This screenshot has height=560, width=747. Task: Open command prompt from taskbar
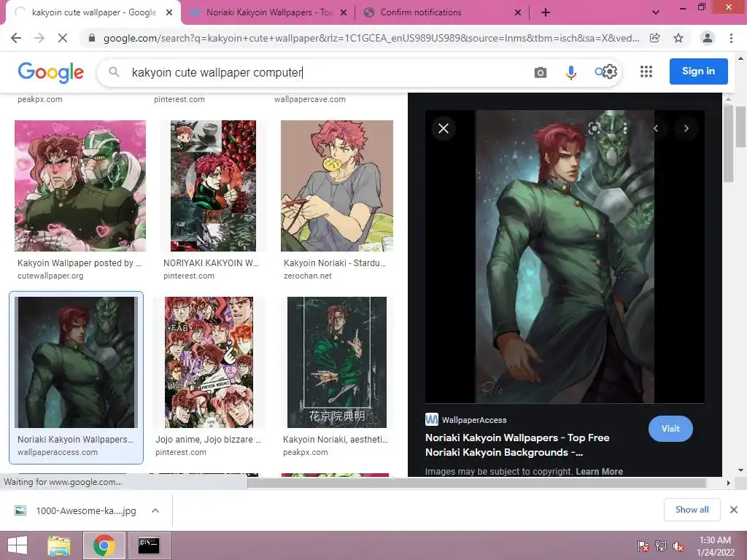(149, 545)
